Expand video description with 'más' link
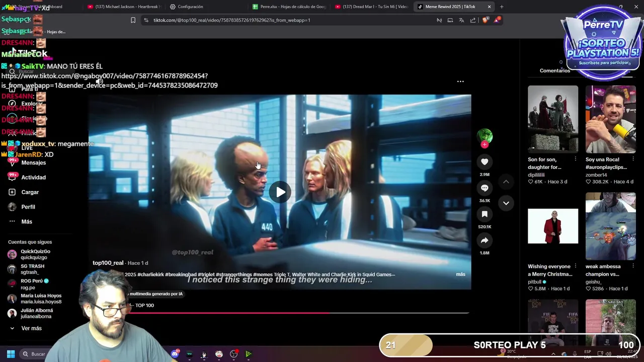 tap(460, 275)
